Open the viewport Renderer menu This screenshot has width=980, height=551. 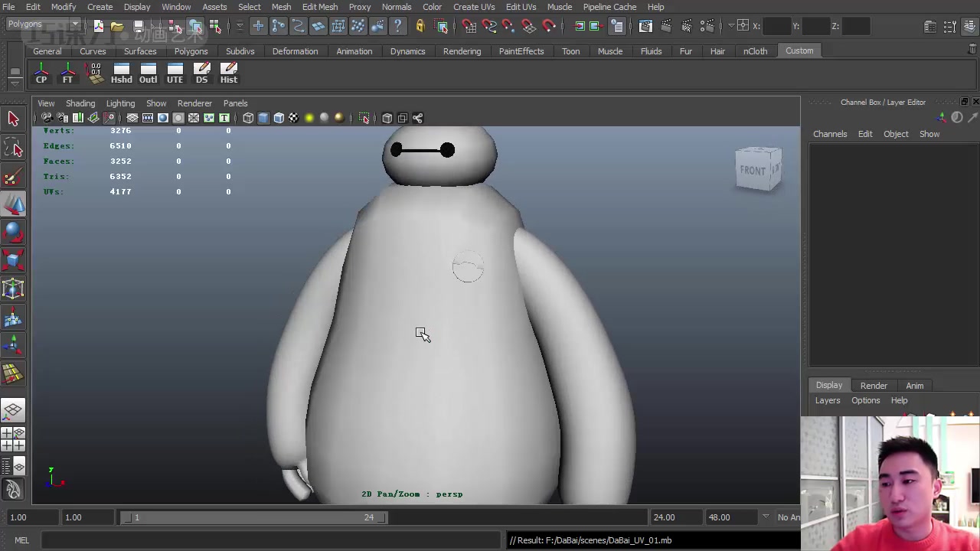[x=194, y=103]
